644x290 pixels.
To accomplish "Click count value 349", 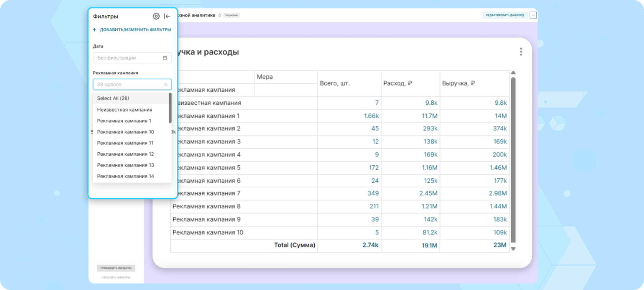I will (373, 193).
